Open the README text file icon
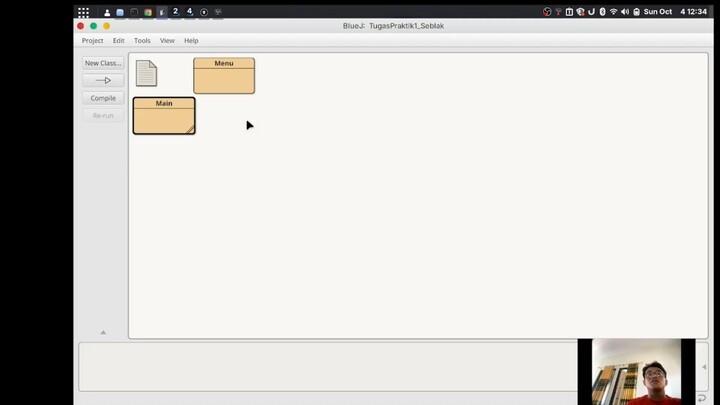 click(146, 73)
